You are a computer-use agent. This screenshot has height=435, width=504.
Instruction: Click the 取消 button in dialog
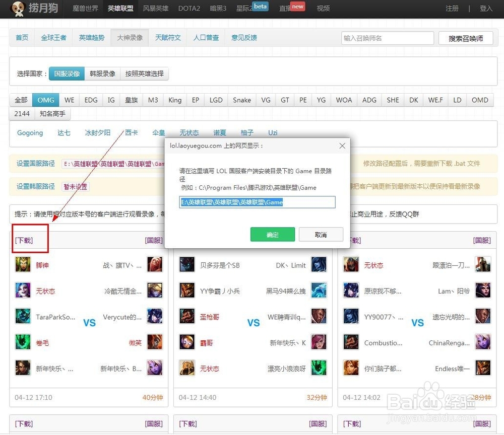pos(321,234)
